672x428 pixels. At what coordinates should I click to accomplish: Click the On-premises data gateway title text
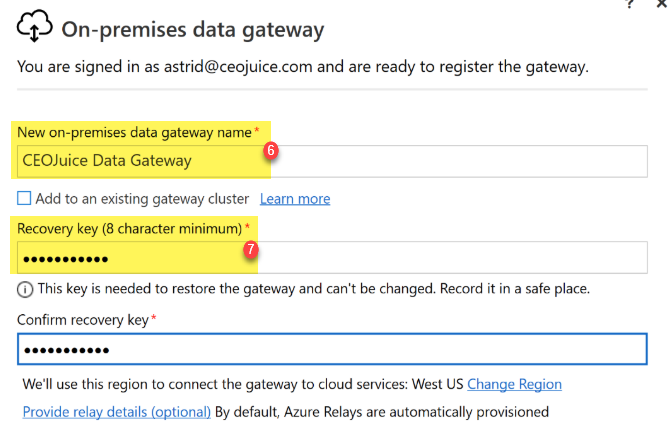point(193,30)
